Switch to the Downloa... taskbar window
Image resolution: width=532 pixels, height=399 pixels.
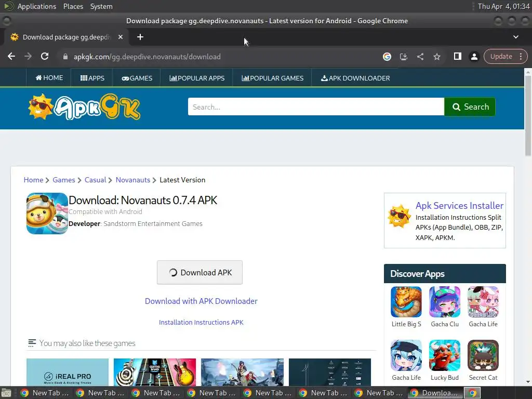click(x=435, y=393)
